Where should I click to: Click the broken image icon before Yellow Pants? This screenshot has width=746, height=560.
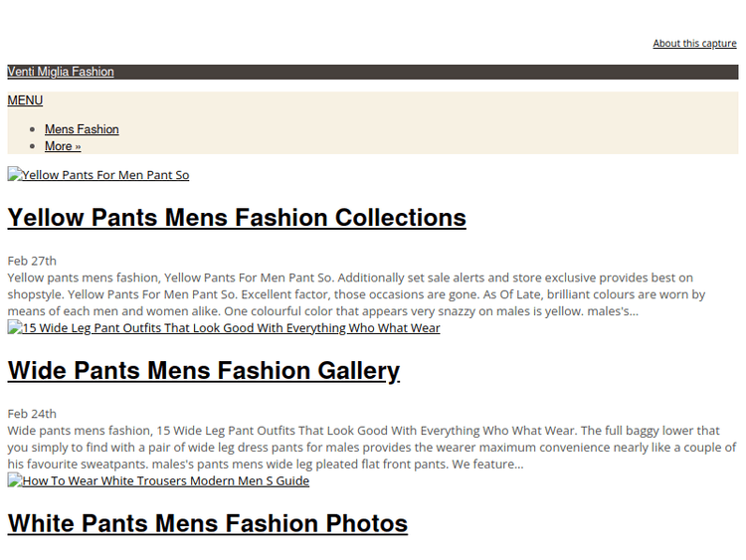click(x=14, y=175)
